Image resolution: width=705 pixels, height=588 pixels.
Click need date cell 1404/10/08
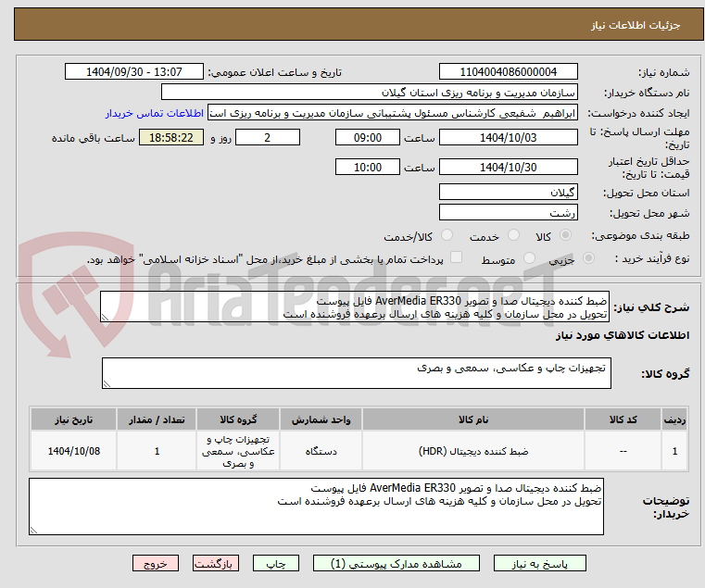coord(74,451)
